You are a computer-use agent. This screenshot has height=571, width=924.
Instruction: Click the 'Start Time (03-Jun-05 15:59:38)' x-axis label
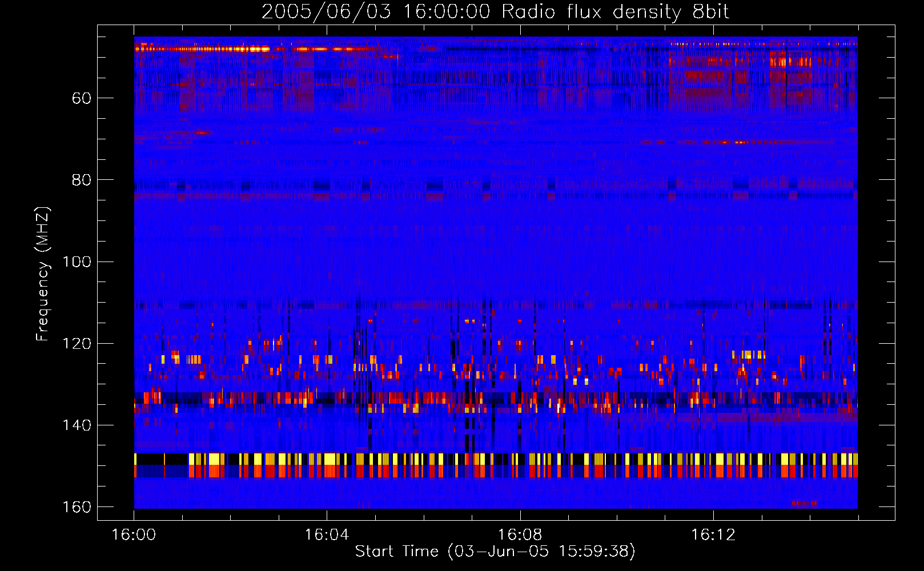coord(495,552)
